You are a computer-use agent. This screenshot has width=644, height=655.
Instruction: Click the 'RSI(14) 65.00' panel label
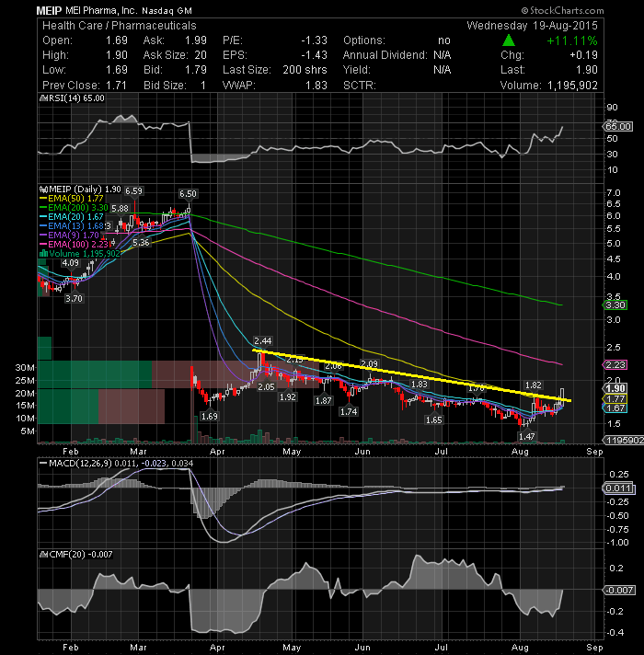tap(77, 98)
